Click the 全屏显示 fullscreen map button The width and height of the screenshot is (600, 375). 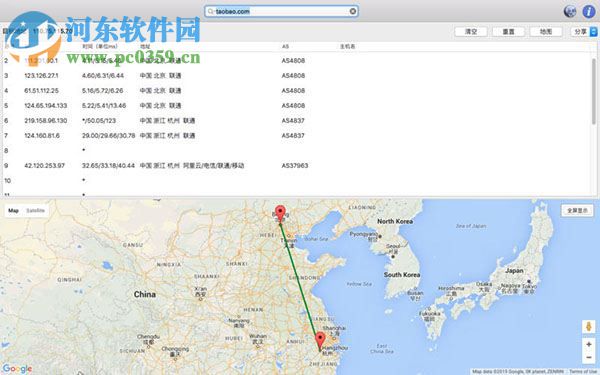click(x=577, y=210)
